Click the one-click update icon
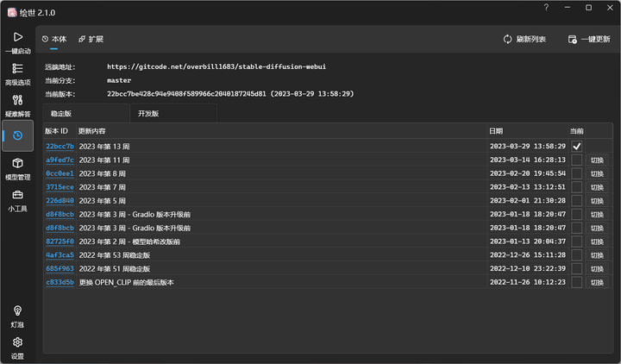The height and width of the screenshot is (364, 621). pos(573,39)
